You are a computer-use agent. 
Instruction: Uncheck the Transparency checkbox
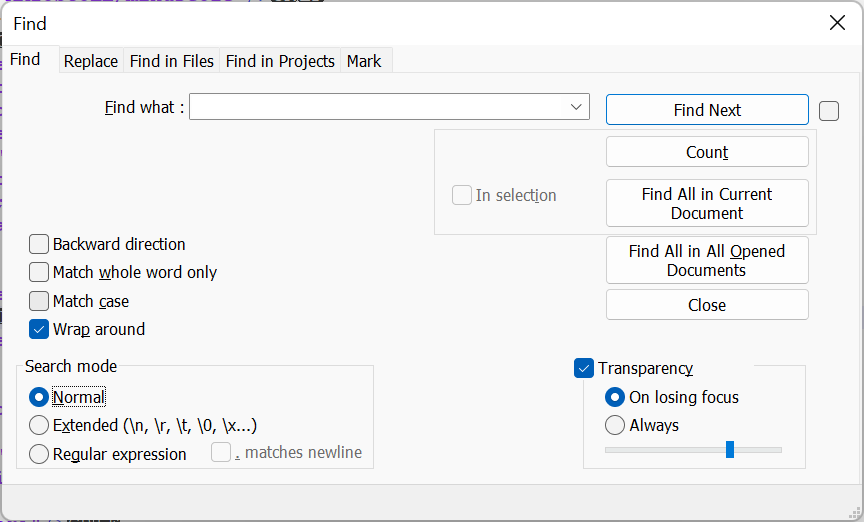[584, 368]
